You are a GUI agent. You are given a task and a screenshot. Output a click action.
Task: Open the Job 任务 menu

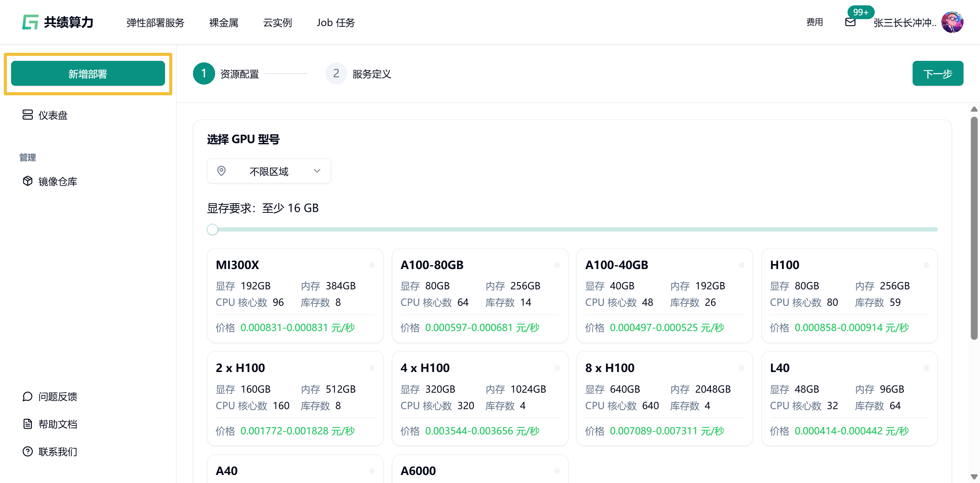click(336, 23)
